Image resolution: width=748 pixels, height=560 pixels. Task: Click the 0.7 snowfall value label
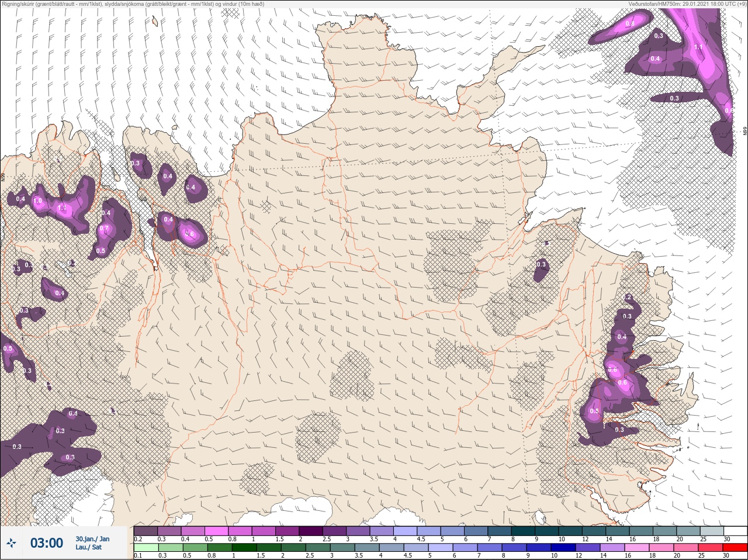[x=104, y=229]
